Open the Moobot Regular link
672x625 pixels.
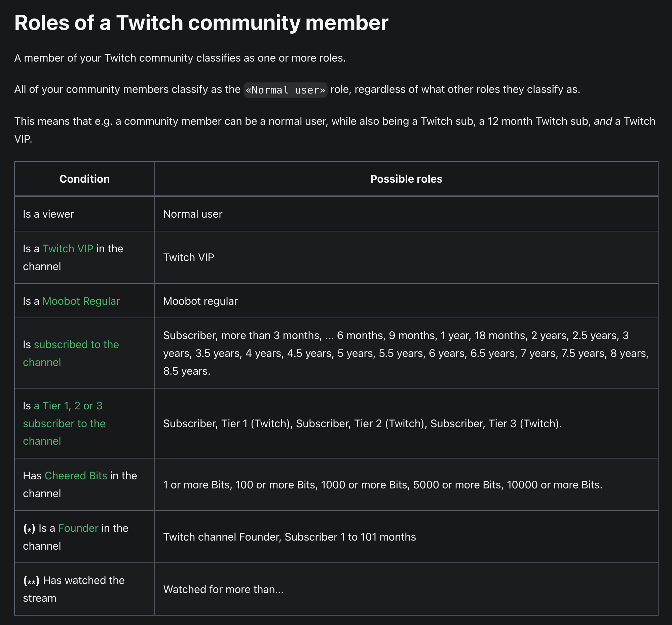81,301
